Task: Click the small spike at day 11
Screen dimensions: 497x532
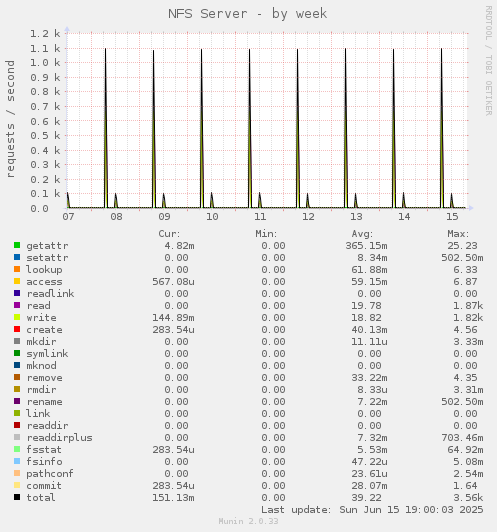Action: click(x=260, y=200)
